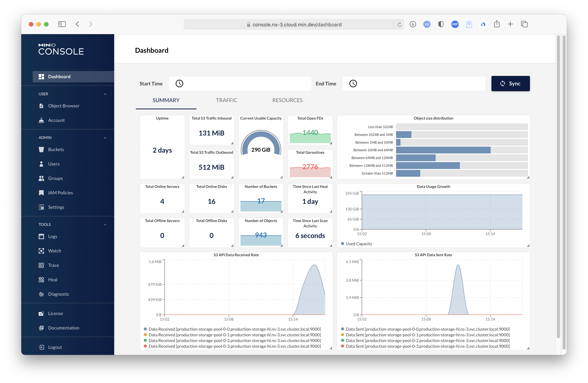Open the Watch tool icon
This screenshot has width=588, height=383.
(x=41, y=251)
